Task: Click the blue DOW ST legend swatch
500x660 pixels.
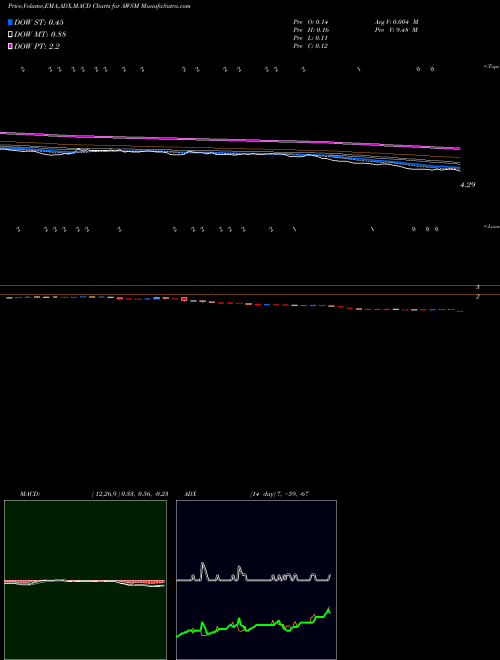Action: (10, 22)
